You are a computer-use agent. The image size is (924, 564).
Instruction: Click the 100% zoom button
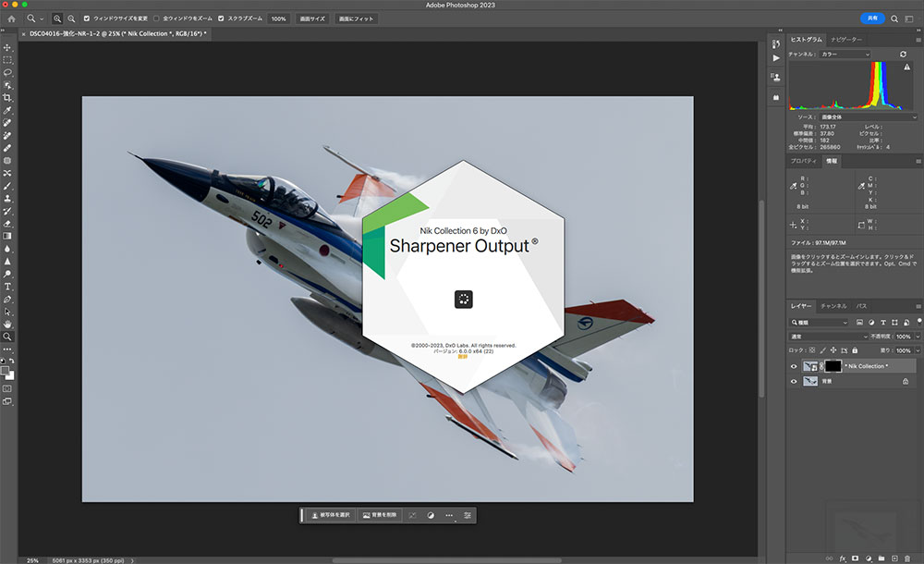tap(279, 18)
